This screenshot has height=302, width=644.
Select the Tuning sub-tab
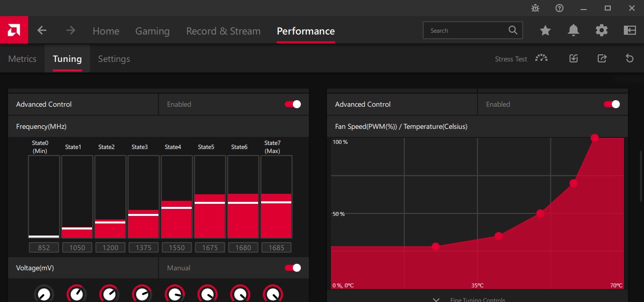[x=67, y=59]
